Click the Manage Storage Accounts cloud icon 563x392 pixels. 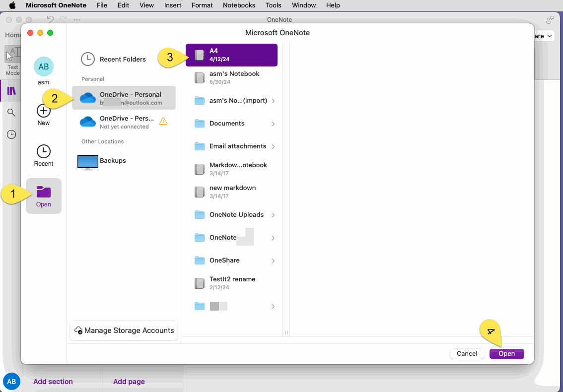click(78, 330)
